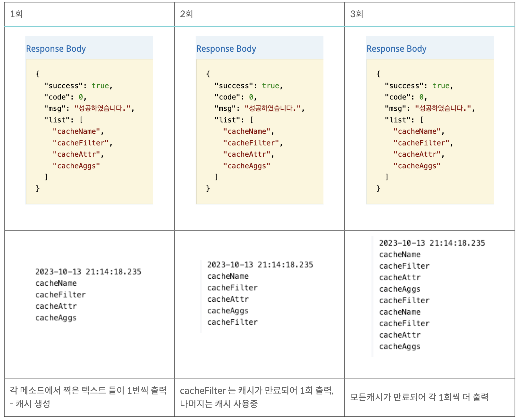Select "cacheAggs" string in 1회 response list
Viewport: 521px width, 420px height.
pyautogui.click(x=76, y=166)
